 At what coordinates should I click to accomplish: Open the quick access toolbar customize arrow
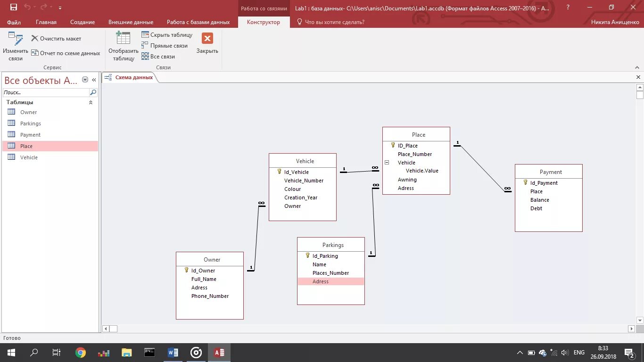[60, 8]
